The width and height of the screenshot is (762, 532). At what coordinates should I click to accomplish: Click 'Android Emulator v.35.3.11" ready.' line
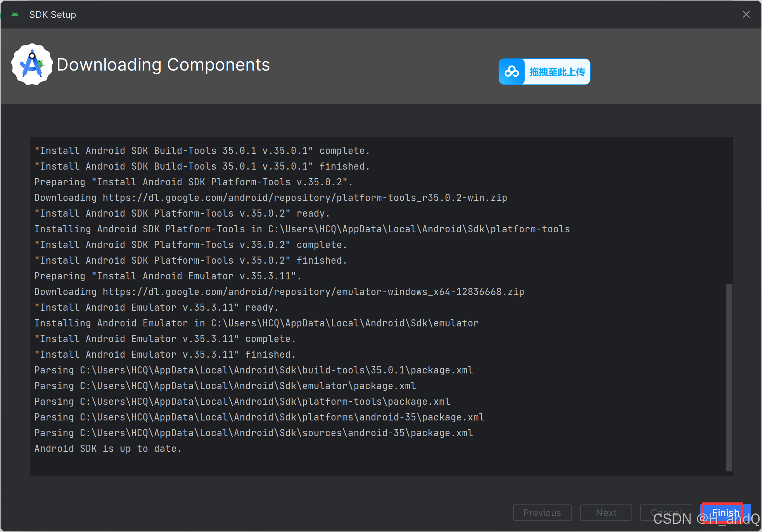coord(156,308)
